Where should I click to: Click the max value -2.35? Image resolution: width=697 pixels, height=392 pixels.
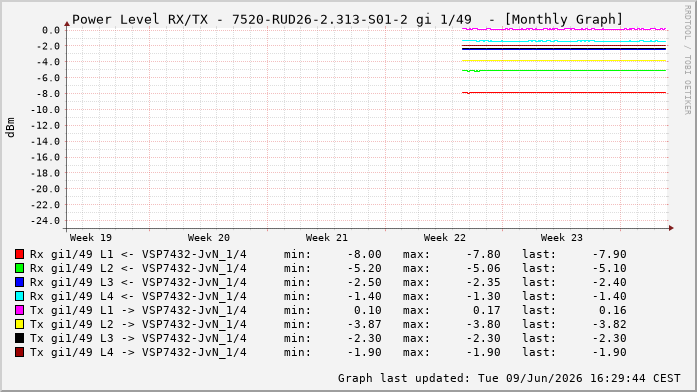click(x=483, y=283)
